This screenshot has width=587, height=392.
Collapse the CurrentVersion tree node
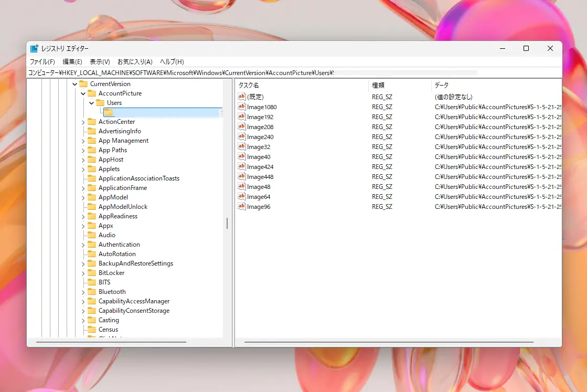tap(74, 84)
